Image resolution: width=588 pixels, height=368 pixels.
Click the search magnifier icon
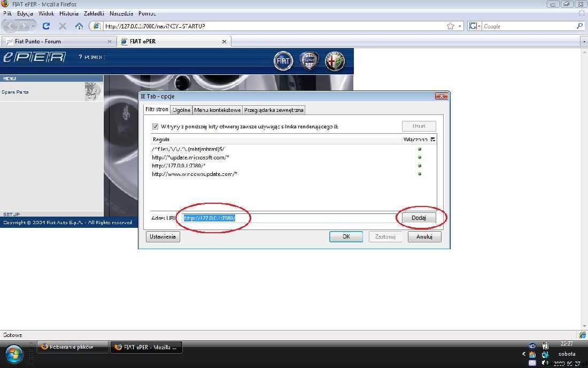coord(579,26)
